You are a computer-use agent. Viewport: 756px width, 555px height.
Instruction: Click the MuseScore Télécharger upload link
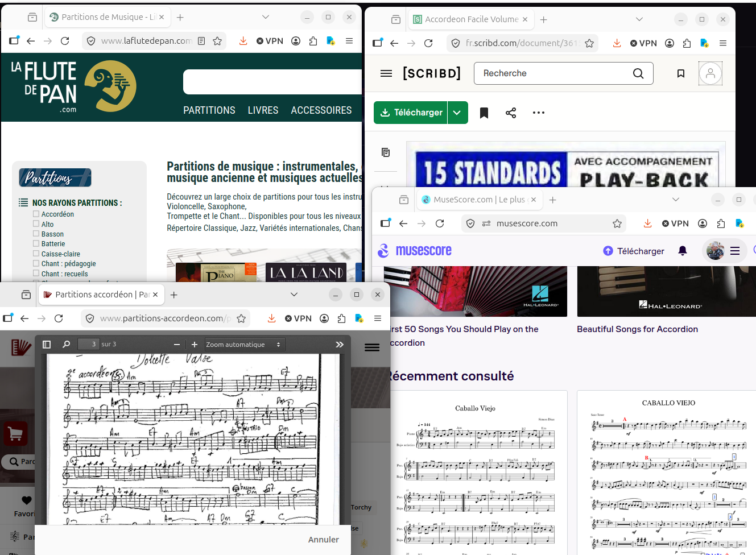634,251
